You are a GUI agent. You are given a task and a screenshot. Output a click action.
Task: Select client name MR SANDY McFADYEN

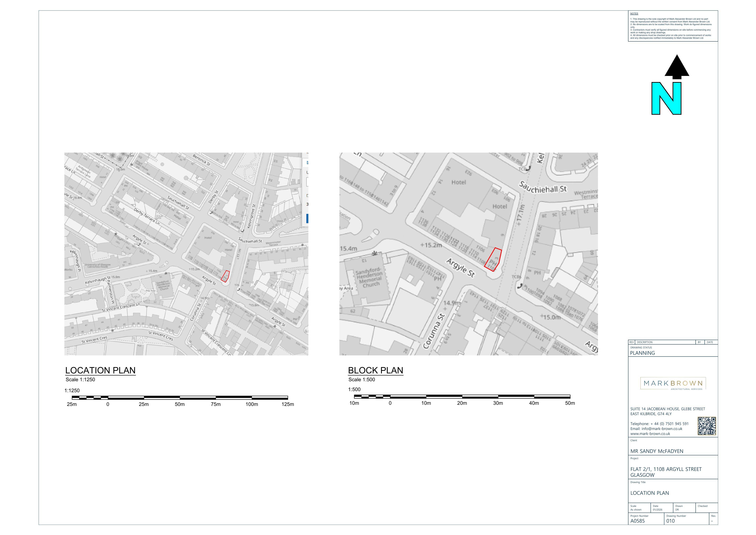(657, 451)
